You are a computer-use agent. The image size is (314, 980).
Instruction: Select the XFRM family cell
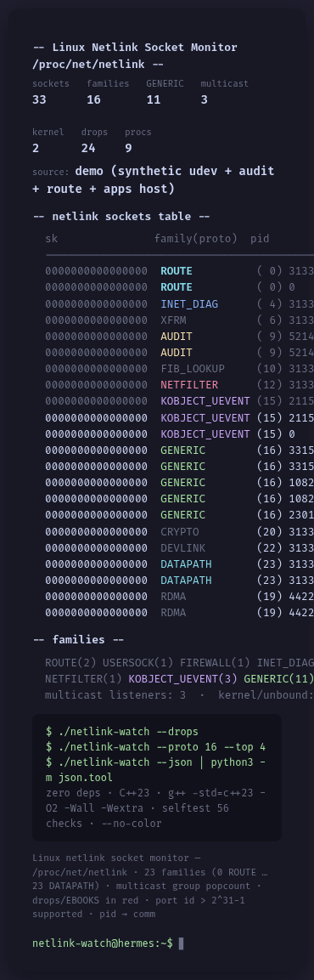tap(173, 320)
